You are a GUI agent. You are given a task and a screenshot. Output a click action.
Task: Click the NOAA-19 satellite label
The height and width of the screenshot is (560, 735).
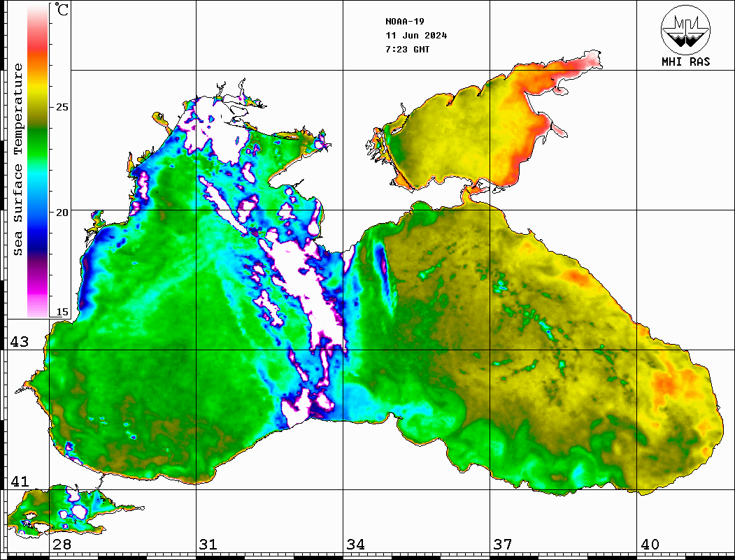click(404, 22)
